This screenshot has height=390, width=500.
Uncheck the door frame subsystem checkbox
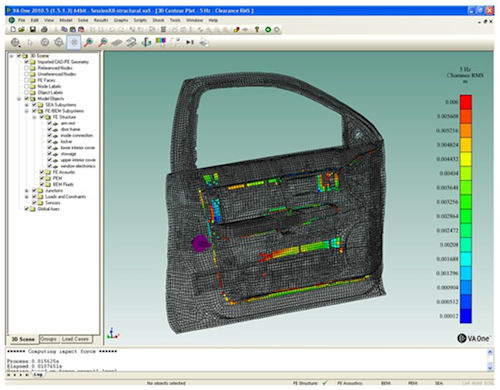[x=49, y=129]
